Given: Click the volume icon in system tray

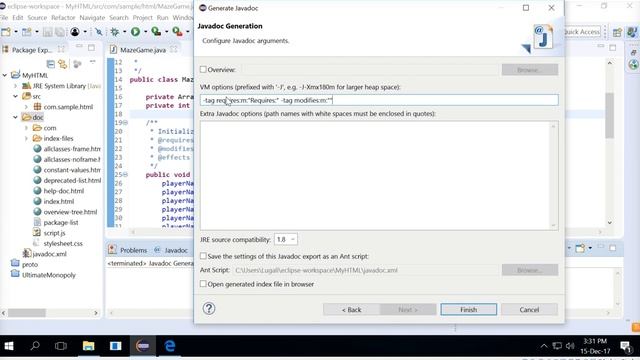Looking at the screenshot, I should point(570,346).
